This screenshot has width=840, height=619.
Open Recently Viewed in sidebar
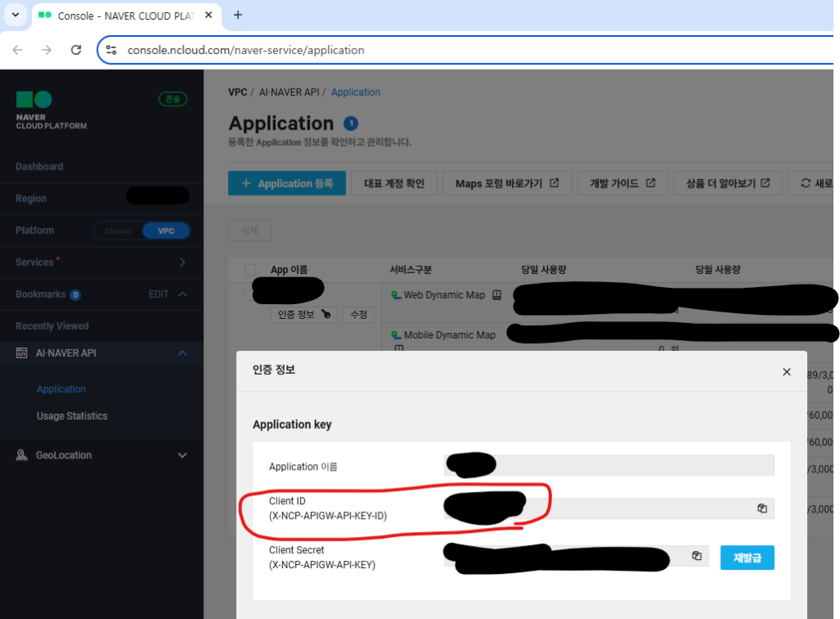click(x=52, y=326)
